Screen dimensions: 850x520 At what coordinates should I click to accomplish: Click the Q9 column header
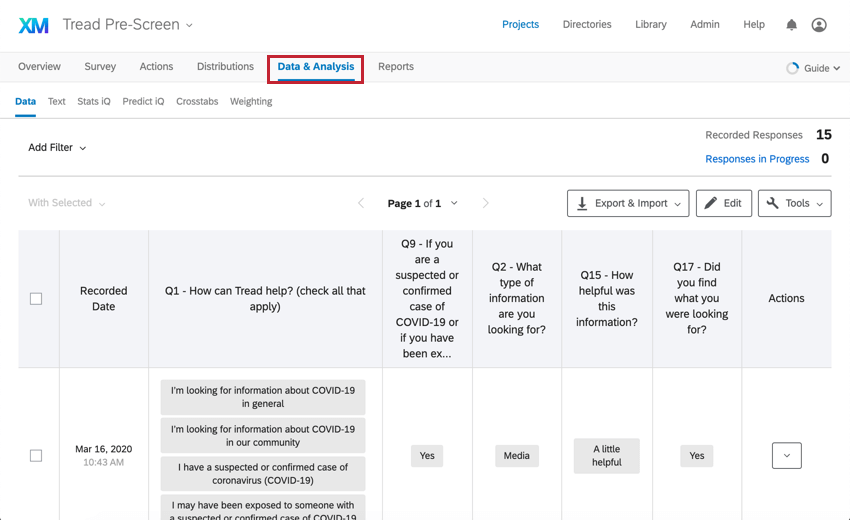pyautogui.click(x=427, y=299)
